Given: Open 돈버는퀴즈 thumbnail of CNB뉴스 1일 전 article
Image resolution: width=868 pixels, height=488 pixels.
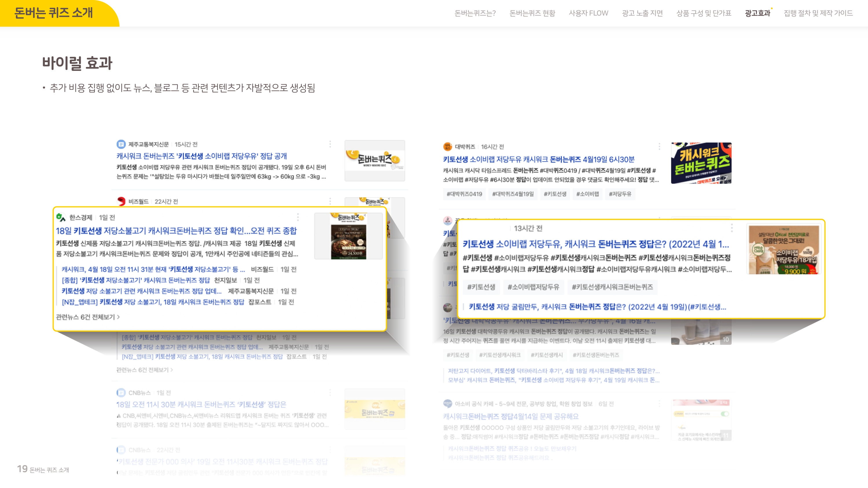Looking at the screenshot, I should [x=374, y=409].
